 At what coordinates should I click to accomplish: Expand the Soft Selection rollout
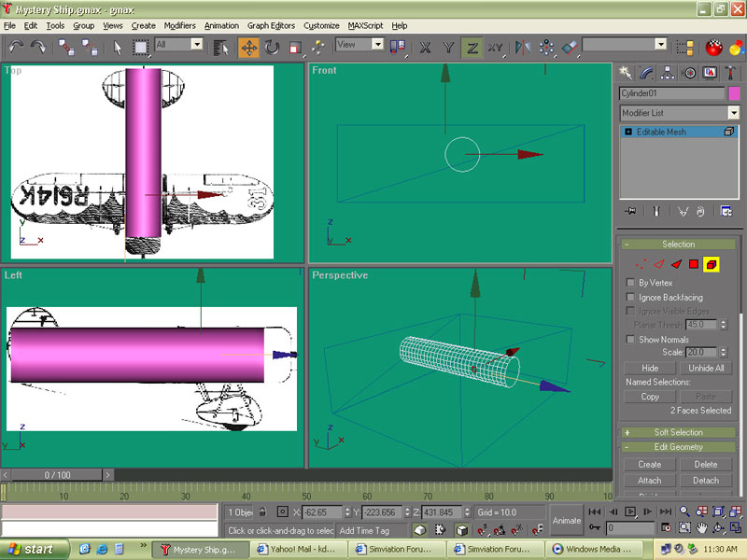[x=679, y=432]
